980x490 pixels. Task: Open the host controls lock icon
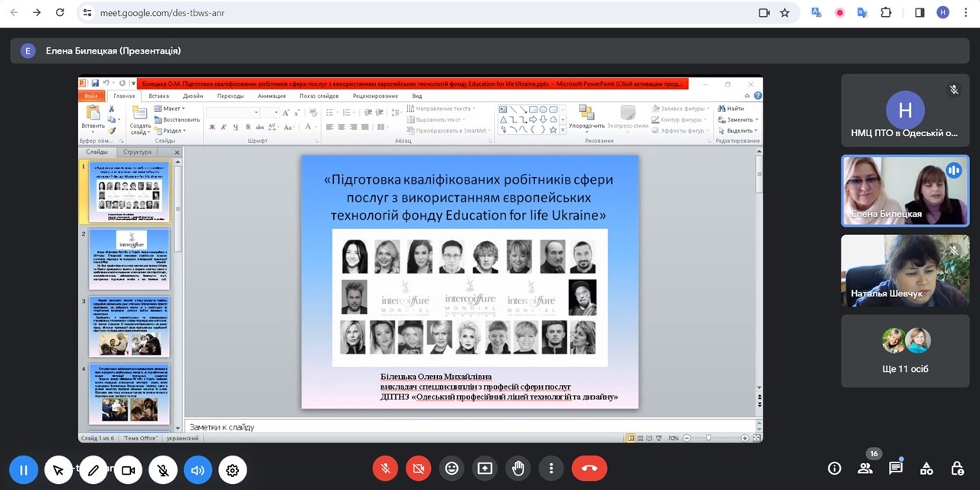(x=957, y=469)
